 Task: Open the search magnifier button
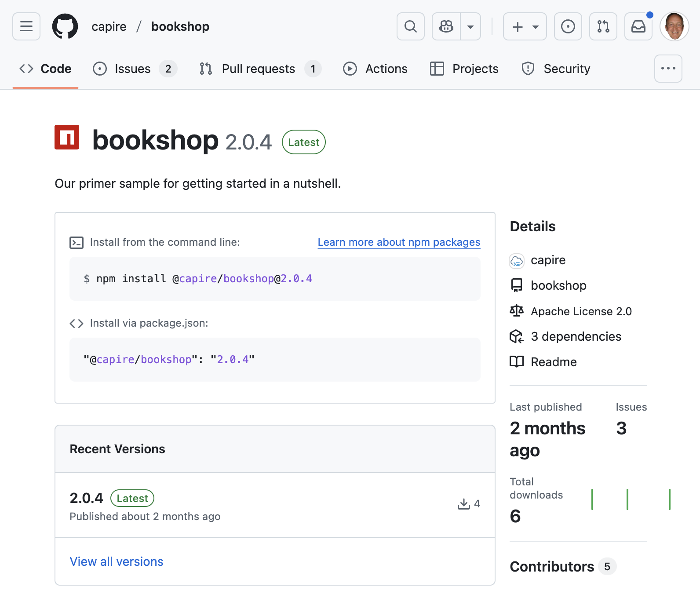(411, 26)
